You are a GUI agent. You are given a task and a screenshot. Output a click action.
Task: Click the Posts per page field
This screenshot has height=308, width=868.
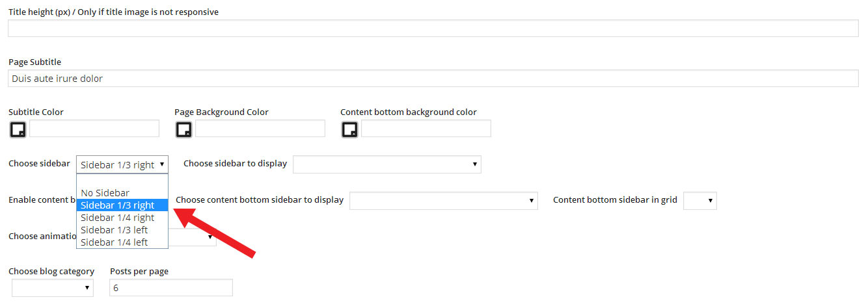pos(171,288)
